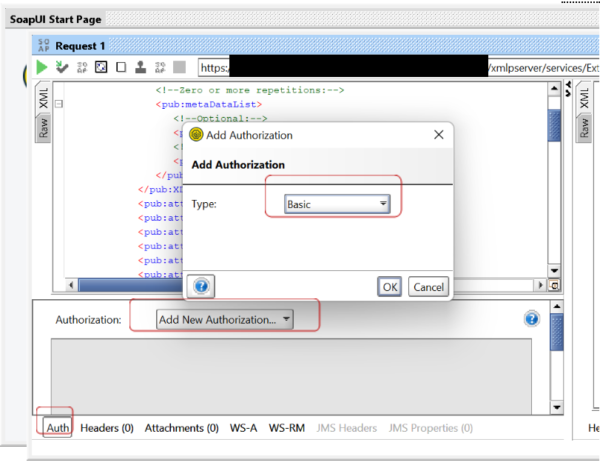Screen dimensions: 600x465
Task: Open the Type dropdown showing Basic
Action: (337, 204)
